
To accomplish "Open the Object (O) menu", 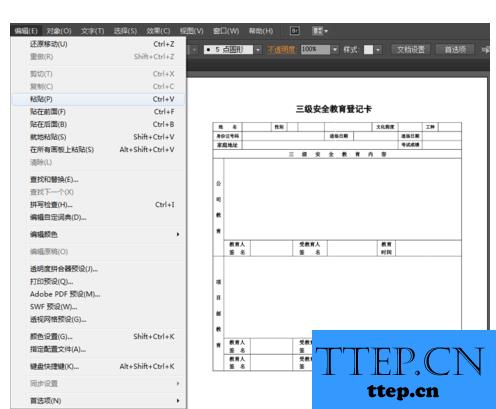I will pyautogui.click(x=59, y=31).
